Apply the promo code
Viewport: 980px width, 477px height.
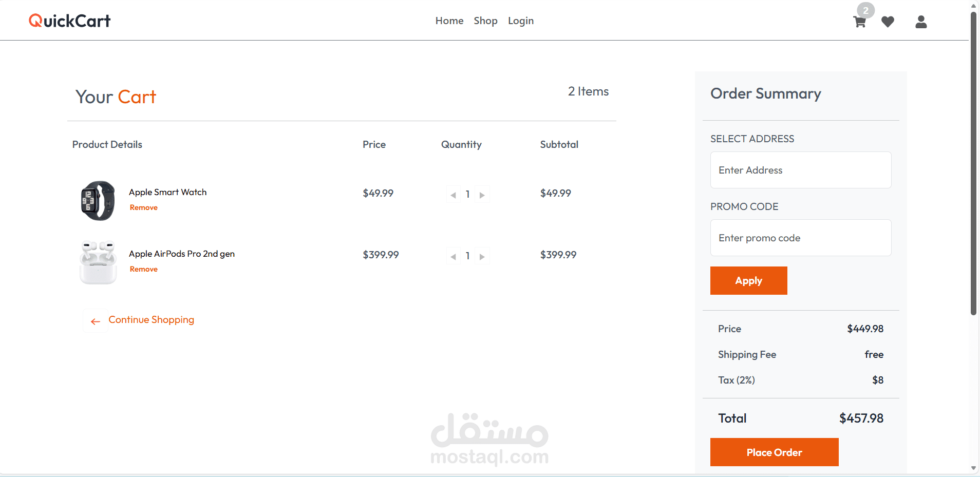(x=748, y=280)
